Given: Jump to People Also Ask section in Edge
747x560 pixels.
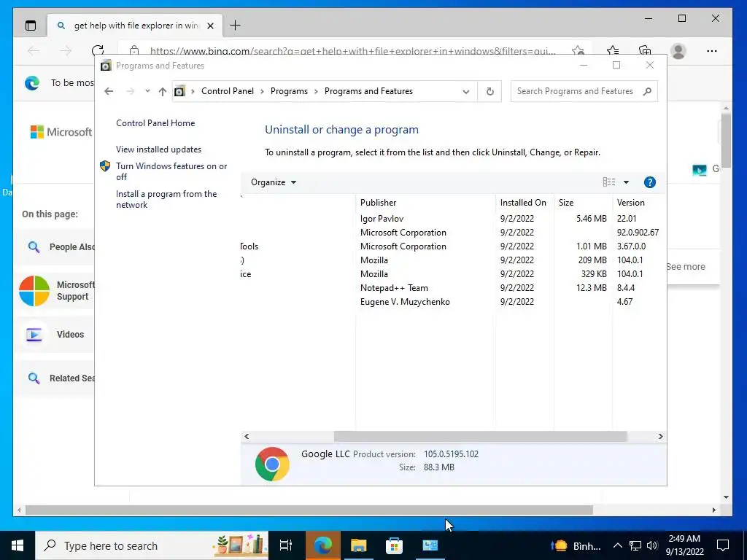Looking at the screenshot, I should click(x=55, y=247).
